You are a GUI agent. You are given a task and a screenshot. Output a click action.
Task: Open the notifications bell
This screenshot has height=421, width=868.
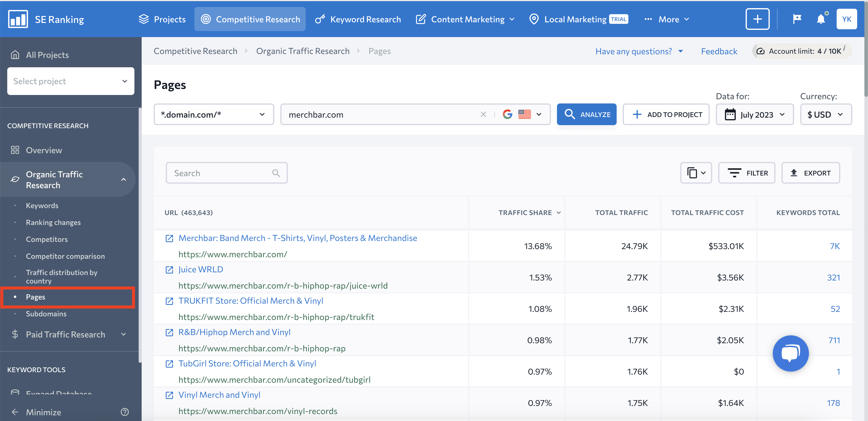[x=821, y=19]
